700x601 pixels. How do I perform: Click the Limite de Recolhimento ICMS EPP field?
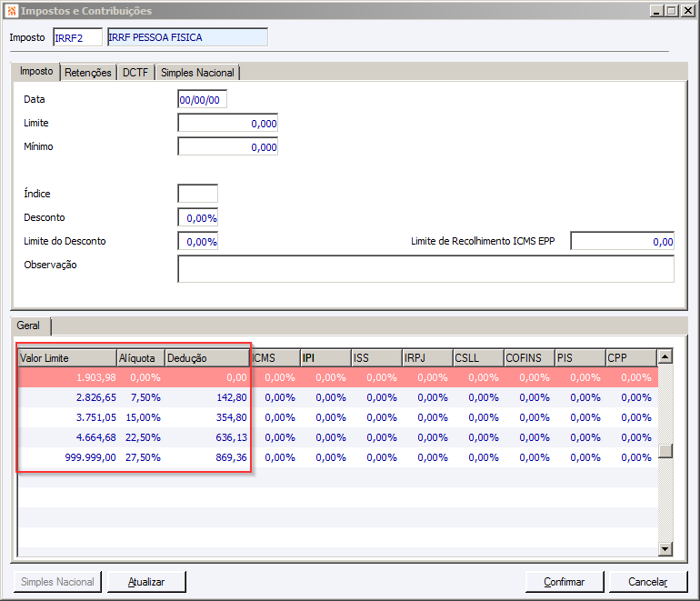coord(623,241)
